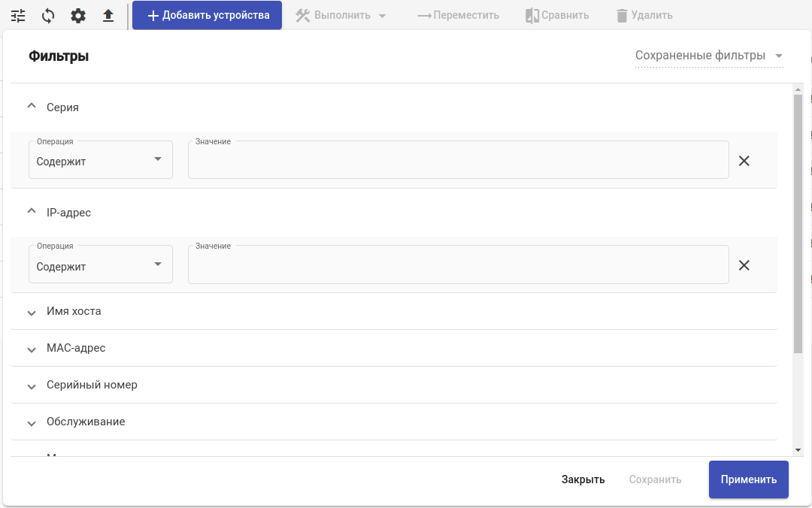Open the Операция dropdown under Серия

(x=101, y=160)
